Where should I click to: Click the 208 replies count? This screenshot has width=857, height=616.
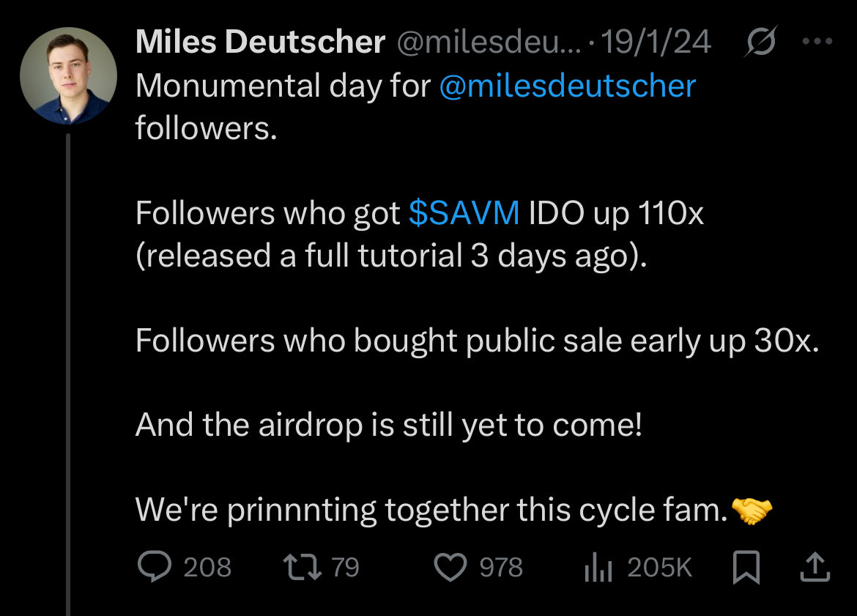[207, 568]
